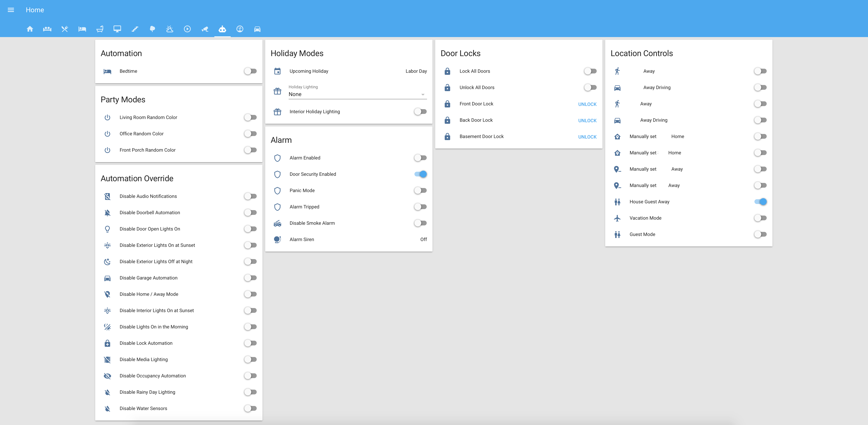
Task: Click the gauge dashboard tab icon
Action: tap(240, 29)
